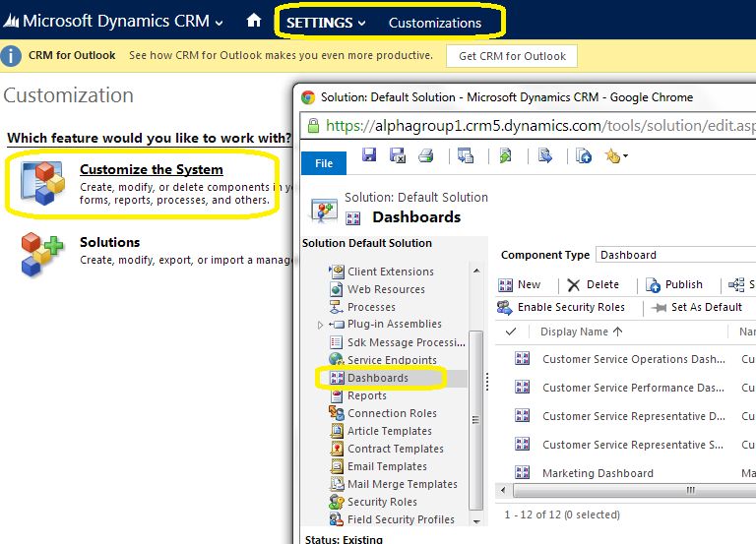Click the New dashboard button
The width and height of the screenshot is (756, 544).
[x=520, y=284]
